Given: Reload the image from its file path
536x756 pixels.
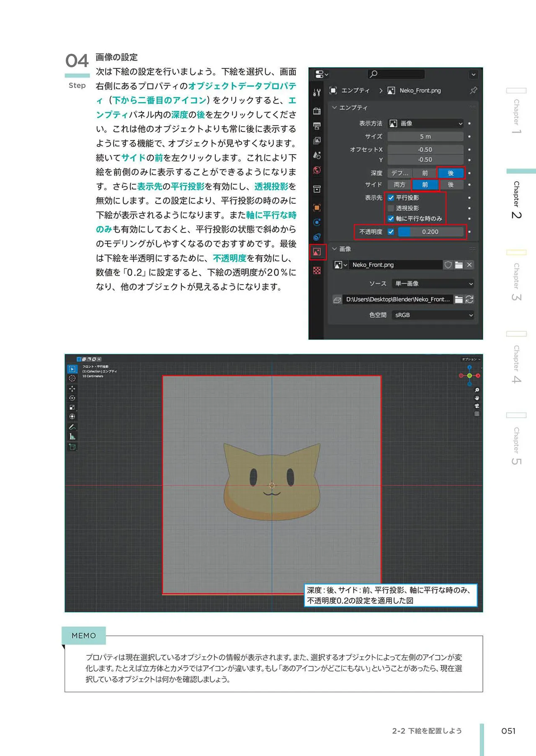Looking at the screenshot, I should [470, 300].
